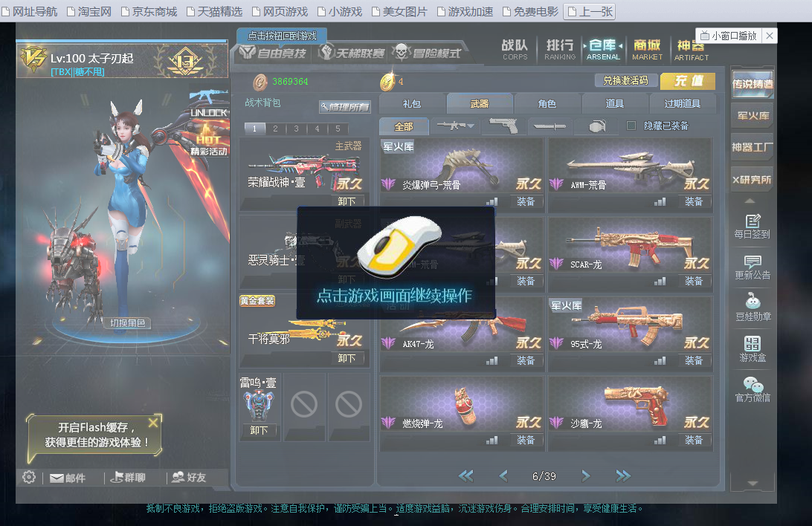The image size is (812, 526).
Task: Filter by pistol weapon icon
Action: tap(503, 126)
